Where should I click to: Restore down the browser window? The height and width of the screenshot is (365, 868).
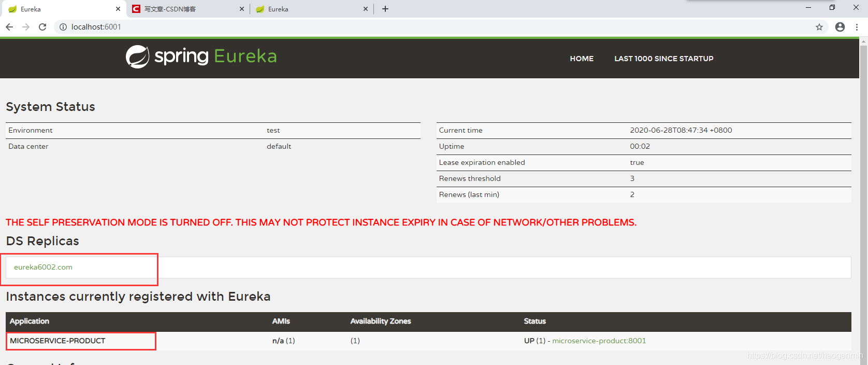coord(832,7)
